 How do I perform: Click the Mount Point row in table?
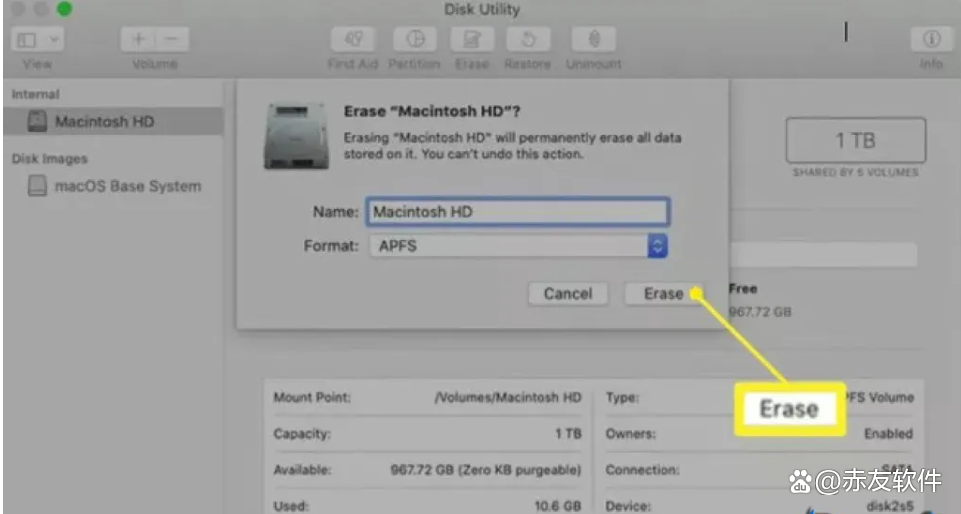(427, 397)
